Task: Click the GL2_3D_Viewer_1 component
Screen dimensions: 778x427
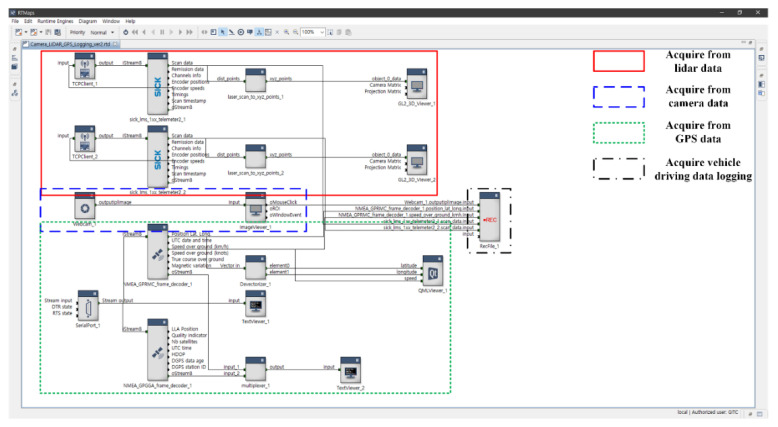Action: [416, 82]
